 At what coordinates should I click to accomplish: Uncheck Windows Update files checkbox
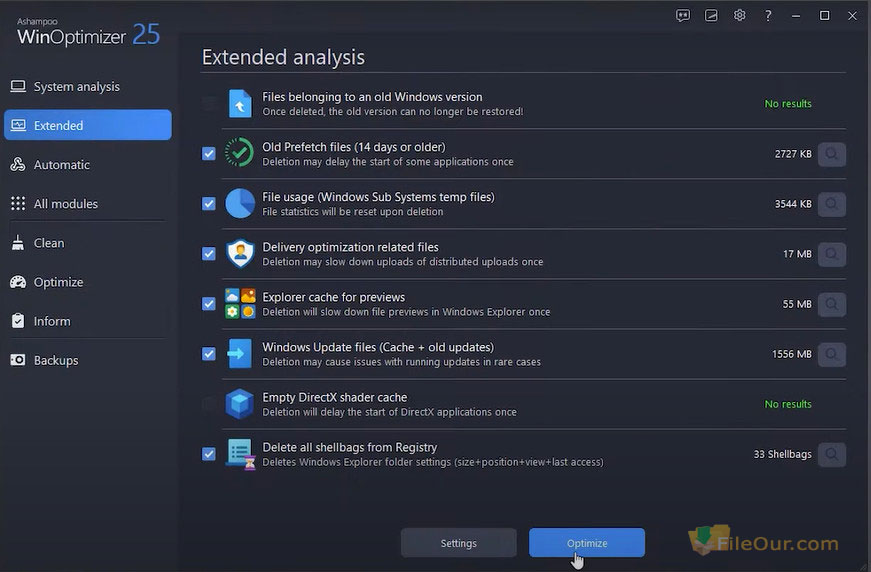[209, 354]
